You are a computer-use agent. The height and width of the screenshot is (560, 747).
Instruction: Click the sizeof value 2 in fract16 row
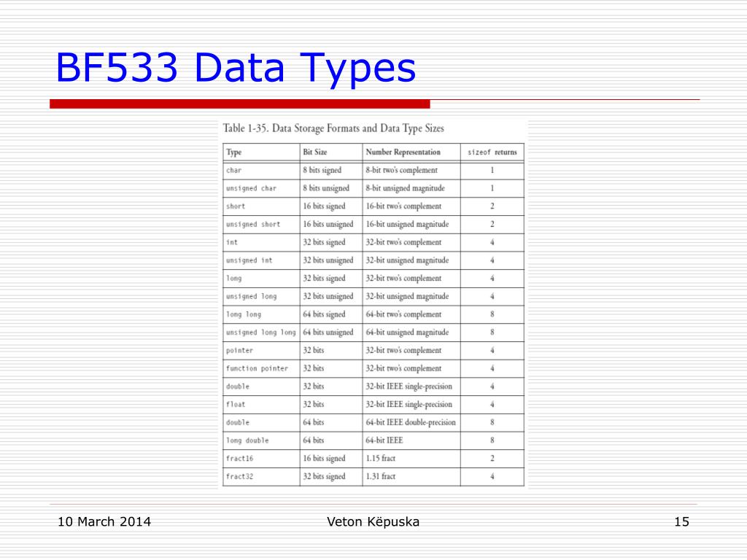coord(492,458)
